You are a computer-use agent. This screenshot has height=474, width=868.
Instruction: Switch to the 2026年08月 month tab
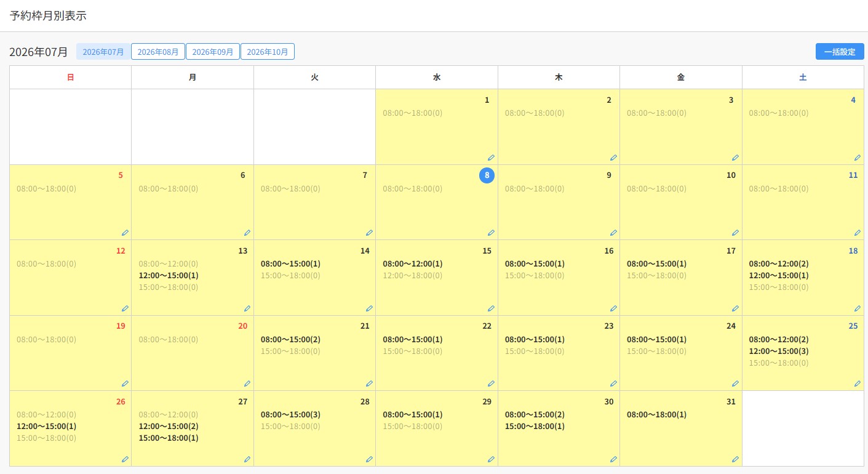pos(158,52)
